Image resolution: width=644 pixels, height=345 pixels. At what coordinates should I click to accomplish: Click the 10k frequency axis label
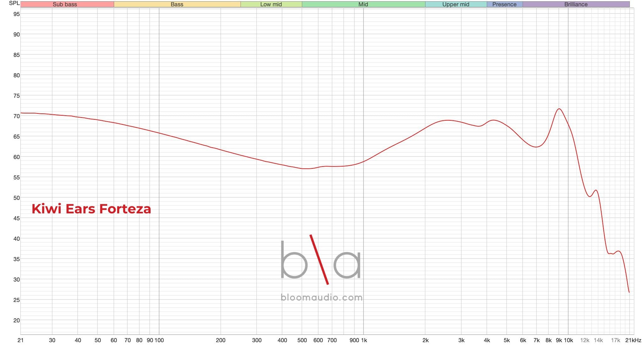(x=569, y=340)
